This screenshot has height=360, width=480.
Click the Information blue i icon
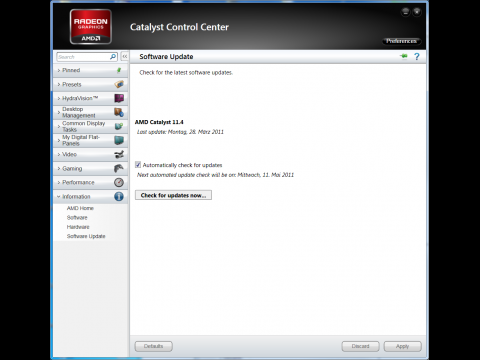point(119,196)
